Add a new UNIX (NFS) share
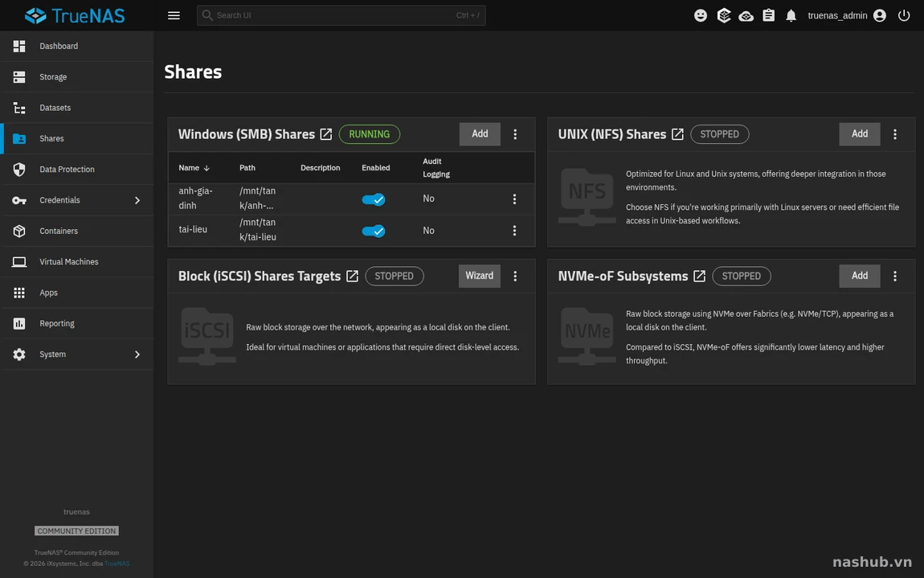 860,134
